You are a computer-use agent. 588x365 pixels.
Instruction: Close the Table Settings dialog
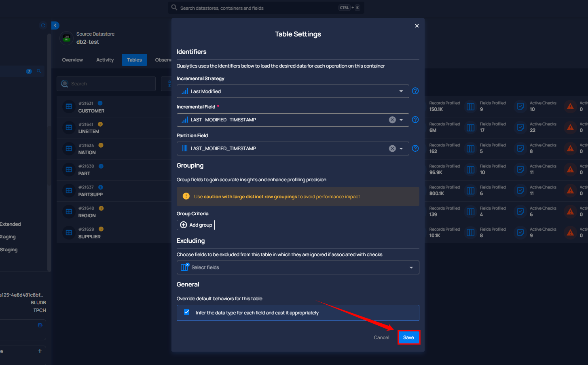pyautogui.click(x=417, y=26)
